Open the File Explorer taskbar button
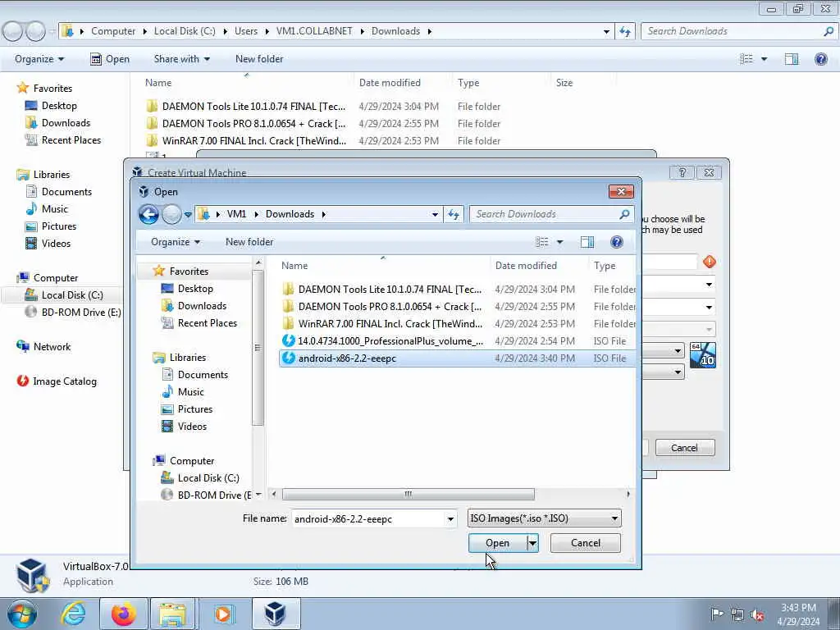The width and height of the screenshot is (840, 630). (172, 614)
